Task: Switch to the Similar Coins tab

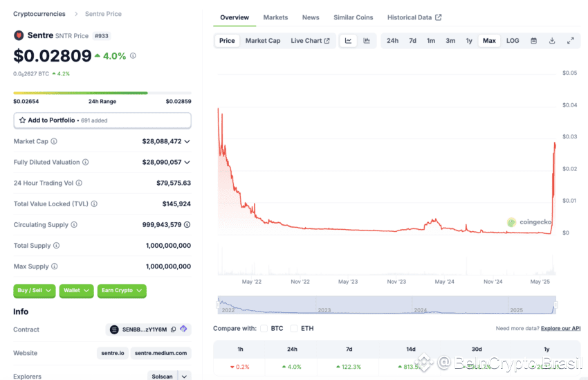Action: [x=353, y=17]
